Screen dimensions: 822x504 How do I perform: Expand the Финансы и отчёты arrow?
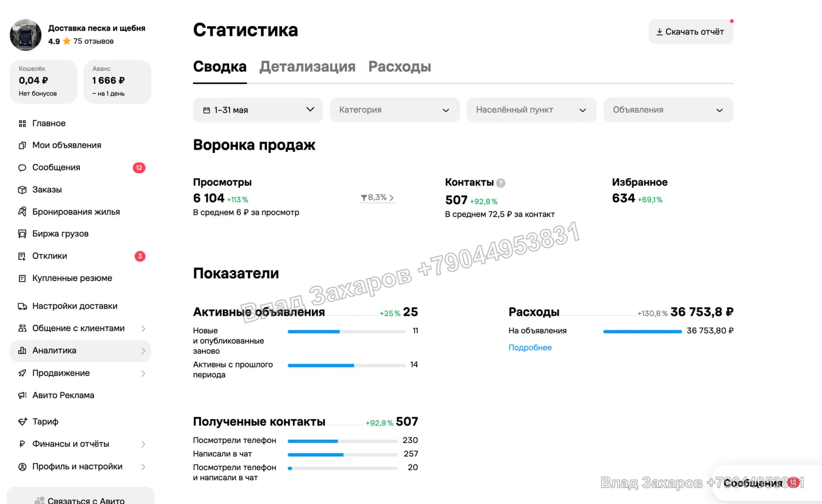(x=143, y=444)
